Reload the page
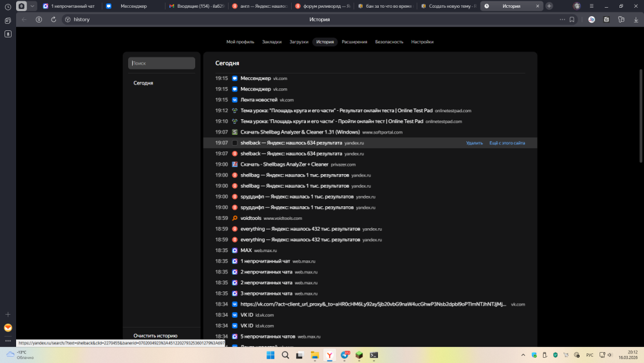 pyautogui.click(x=53, y=19)
